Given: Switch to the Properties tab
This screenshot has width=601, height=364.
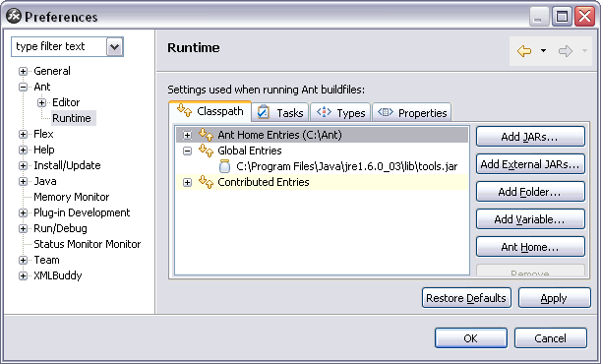Looking at the screenshot, I should coord(412,113).
